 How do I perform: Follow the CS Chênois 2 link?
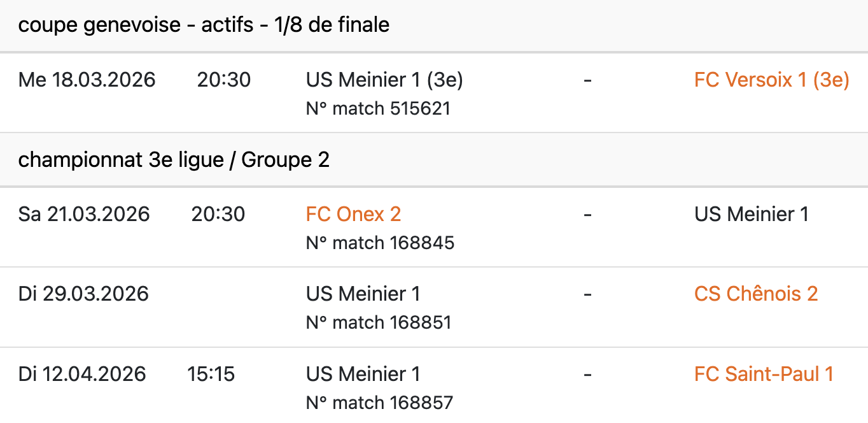click(756, 294)
